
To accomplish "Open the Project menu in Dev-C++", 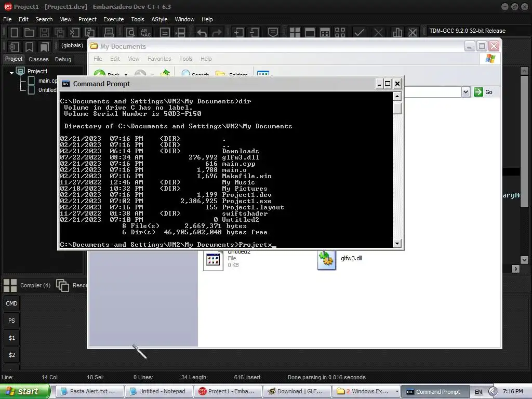I will click(87, 19).
